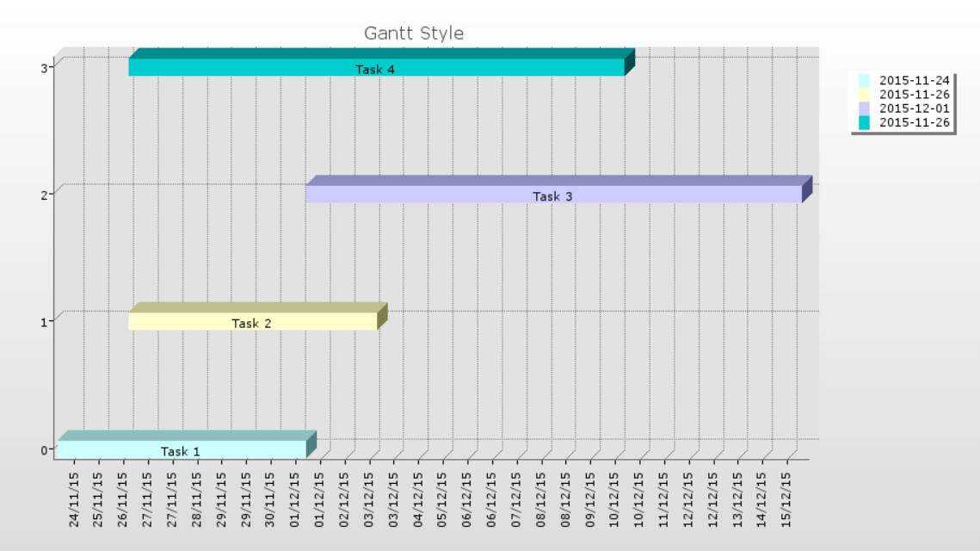
Task: Click the y-axis label 1
Action: click(x=45, y=323)
